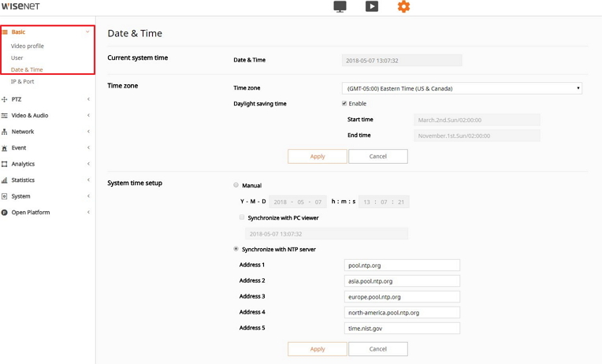Open the settings gear icon

[403, 6]
